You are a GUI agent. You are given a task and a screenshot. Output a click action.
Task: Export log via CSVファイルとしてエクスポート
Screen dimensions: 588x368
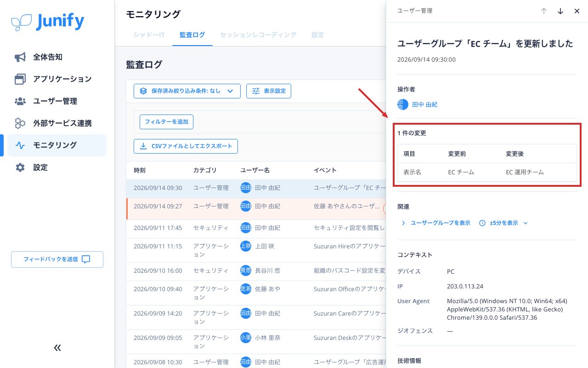click(186, 146)
